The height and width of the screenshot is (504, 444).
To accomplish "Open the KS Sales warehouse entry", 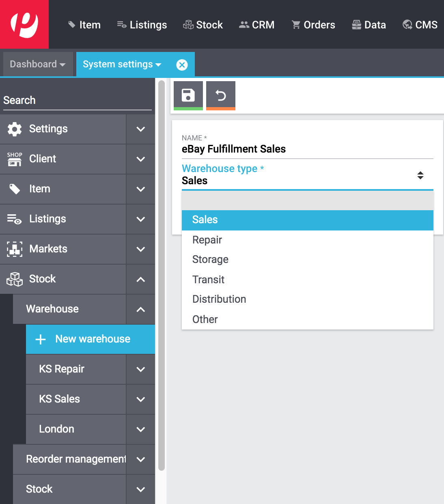I will 76,399.
